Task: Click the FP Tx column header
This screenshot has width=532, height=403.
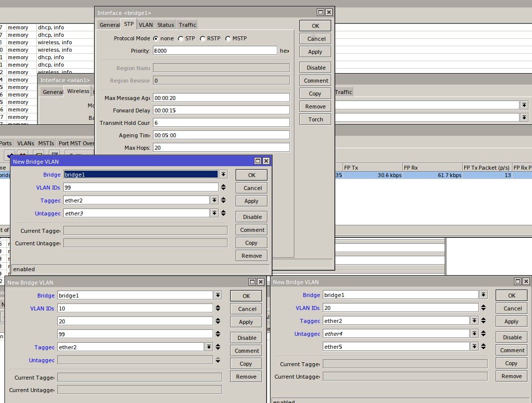Action: 373,168
